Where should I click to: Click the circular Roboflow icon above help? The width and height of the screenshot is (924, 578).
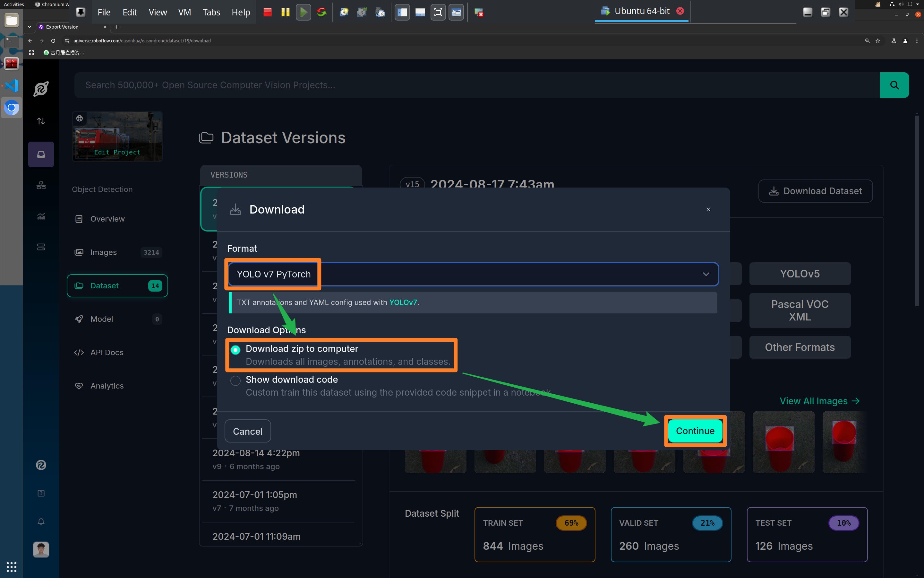click(x=41, y=465)
